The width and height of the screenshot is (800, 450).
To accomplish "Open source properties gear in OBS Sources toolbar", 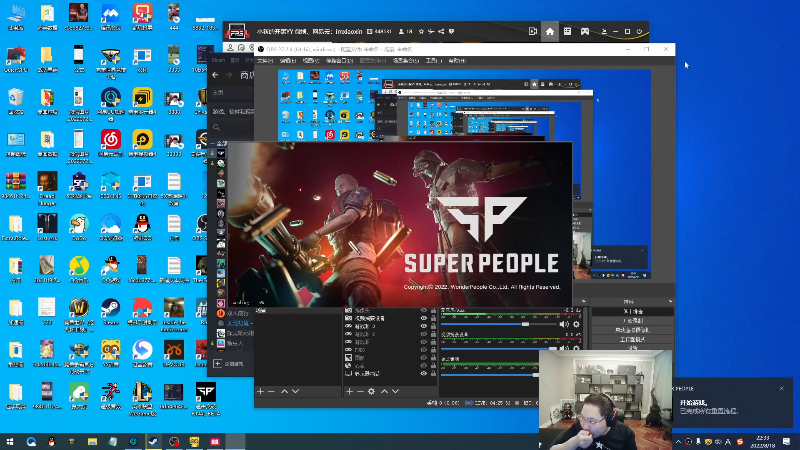I will (x=371, y=391).
